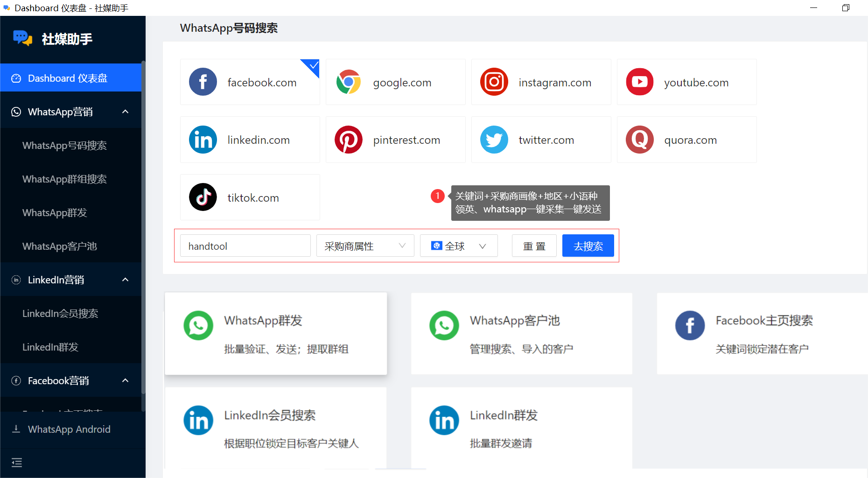Open the WhatsApp Android download link

click(x=69, y=429)
